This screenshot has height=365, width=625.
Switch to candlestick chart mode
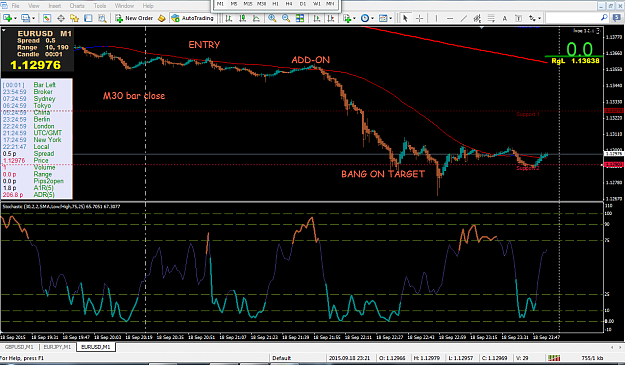pos(242,18)
